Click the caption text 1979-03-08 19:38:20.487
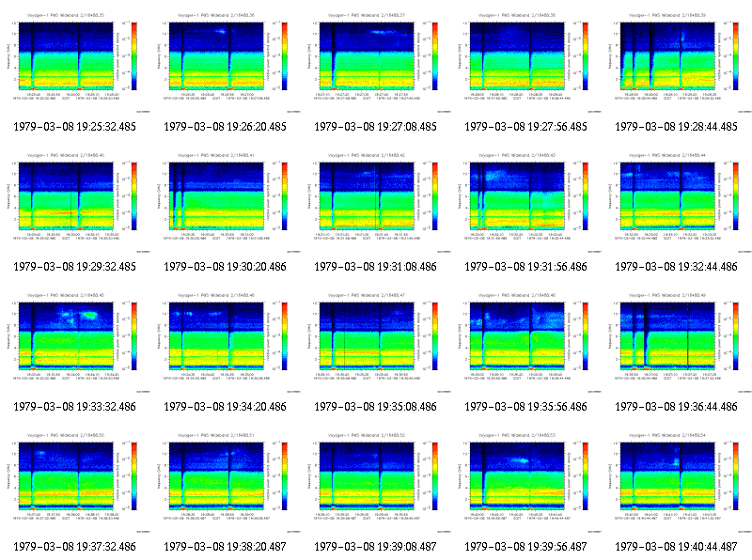Screen dimensions: 752x560 pyautogui.click(x=226, y=547)
